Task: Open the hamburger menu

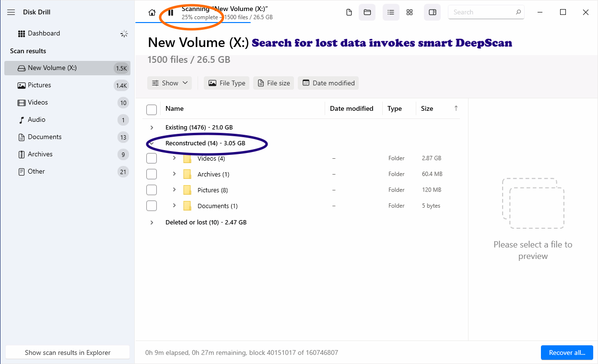Action: [11, 12]
